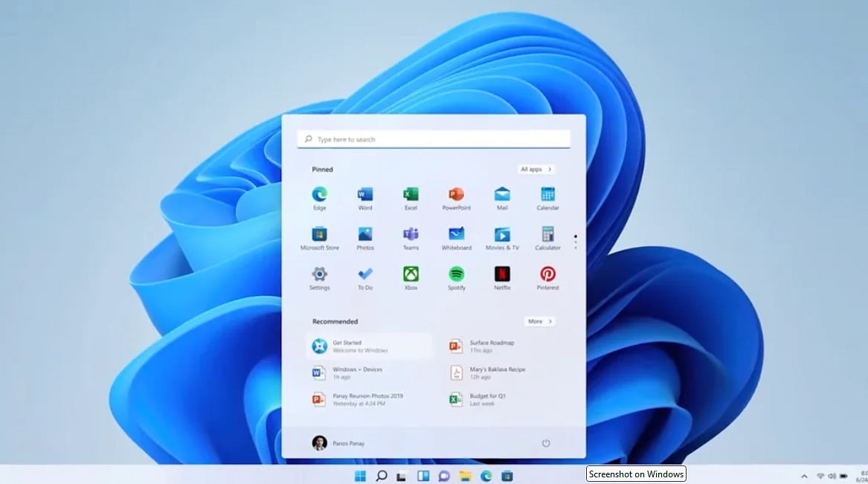Show hidden icons in system tray
868x484 pixels.
[x=804, y=476]
